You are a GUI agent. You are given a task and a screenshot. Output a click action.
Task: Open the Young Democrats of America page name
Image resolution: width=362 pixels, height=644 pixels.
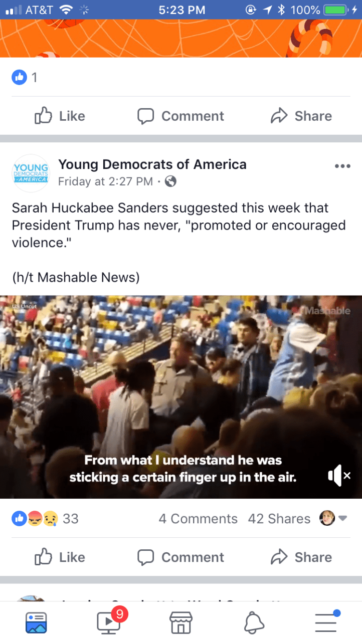152,164
